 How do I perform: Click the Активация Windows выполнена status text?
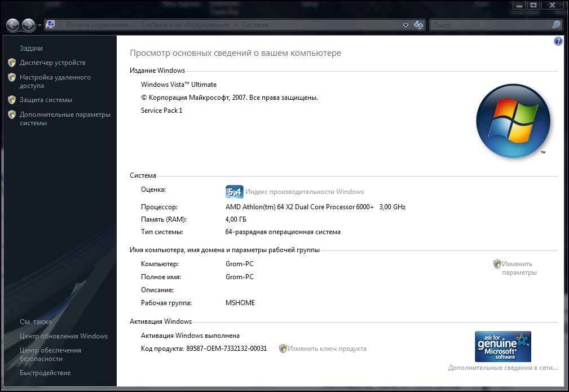190,336
